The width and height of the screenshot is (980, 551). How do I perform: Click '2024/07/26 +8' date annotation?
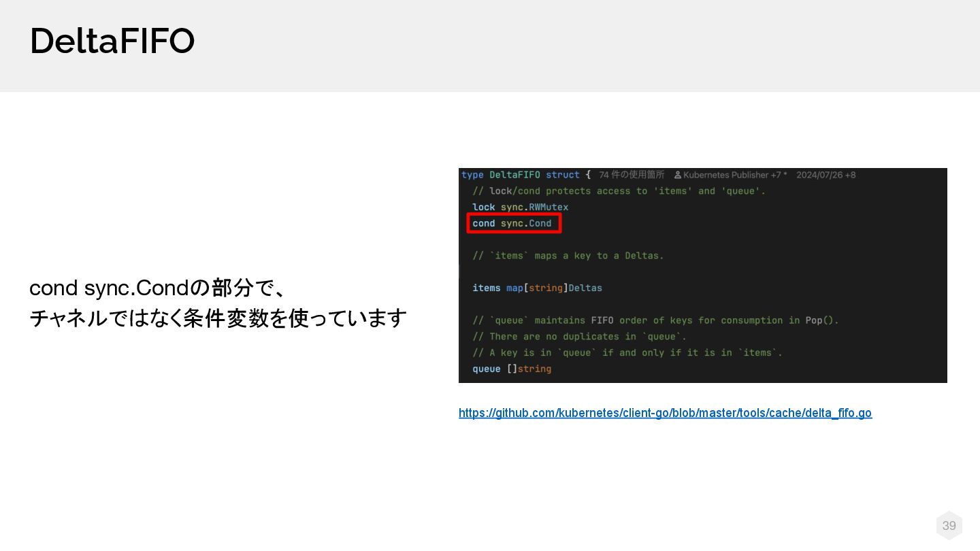coord(826,175)
